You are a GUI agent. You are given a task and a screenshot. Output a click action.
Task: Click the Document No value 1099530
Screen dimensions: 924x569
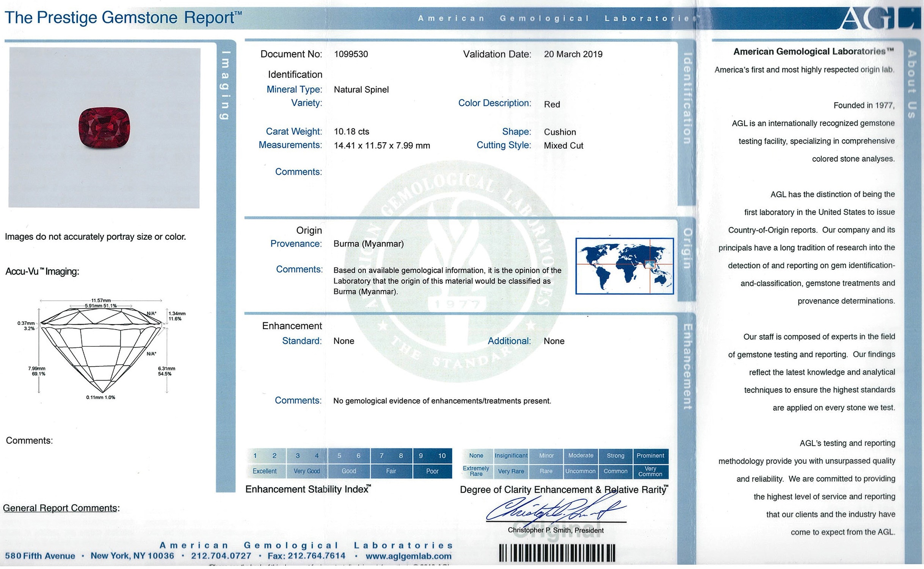(351, 54)
